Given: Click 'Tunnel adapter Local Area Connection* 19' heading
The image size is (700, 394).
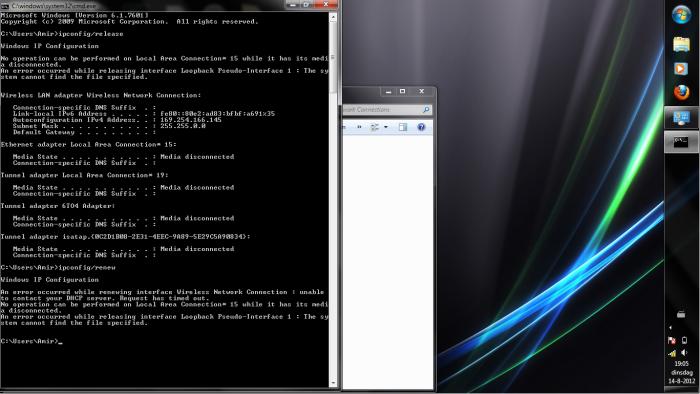Looking at the screenshot, I should coord(84,175).
